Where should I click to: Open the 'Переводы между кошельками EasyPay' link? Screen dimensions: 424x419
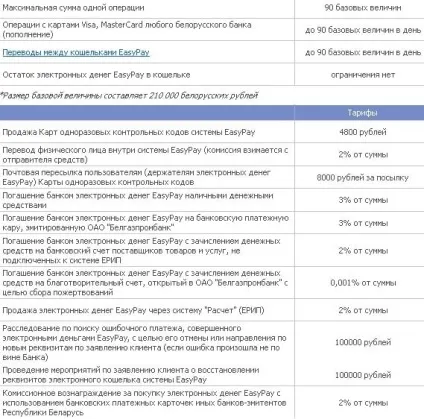(76, 52)
